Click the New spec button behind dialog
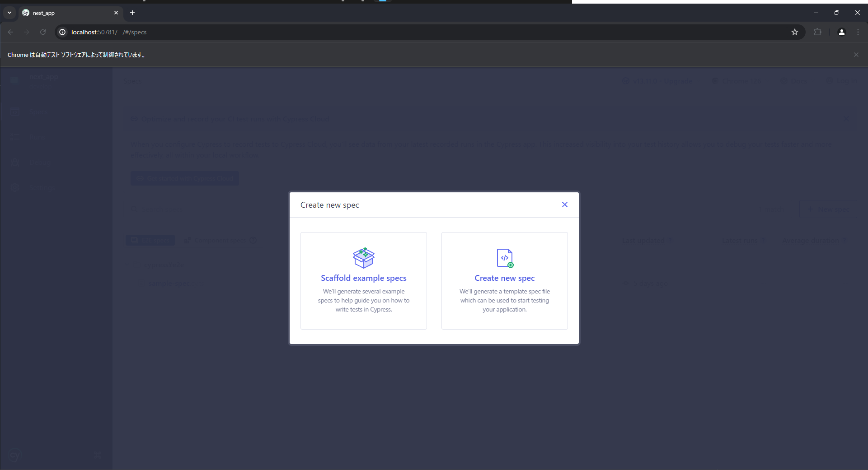 (828, 209)
